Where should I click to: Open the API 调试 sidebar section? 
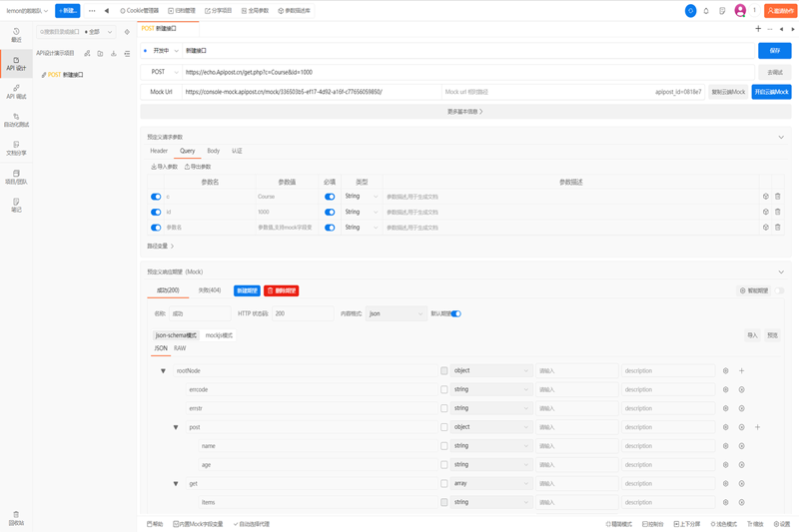16,91
